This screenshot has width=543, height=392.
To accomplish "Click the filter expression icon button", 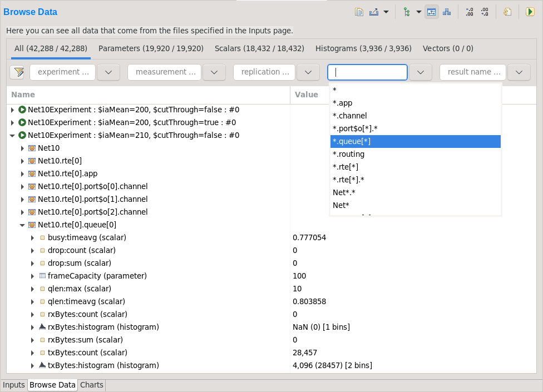I will pyautogui.click(x=17, y=72).
